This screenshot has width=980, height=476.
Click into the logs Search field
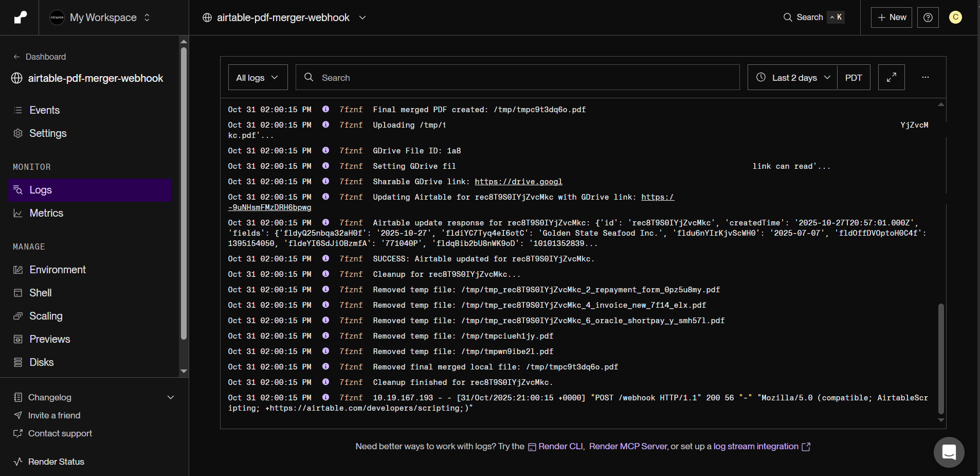[517, 77]
